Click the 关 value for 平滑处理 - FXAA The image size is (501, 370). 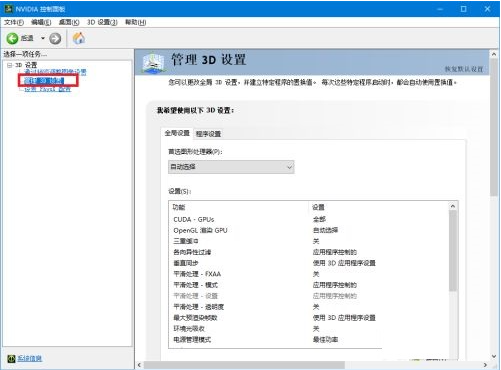(x=316, y=274)
